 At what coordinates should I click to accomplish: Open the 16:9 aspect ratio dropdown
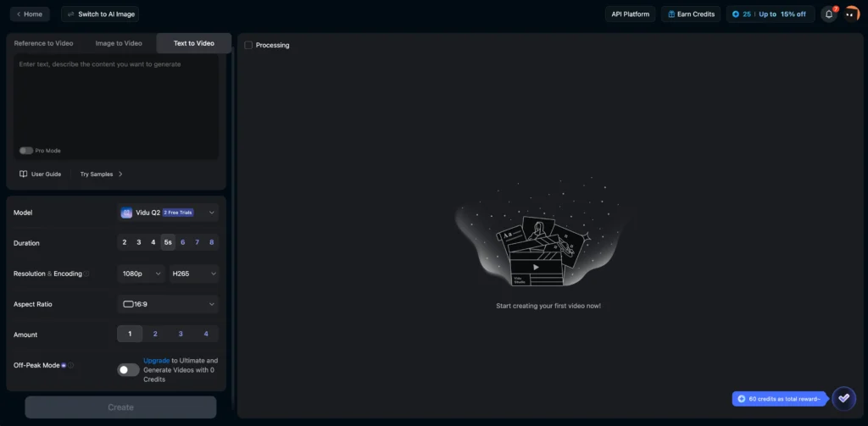(167, 304)
